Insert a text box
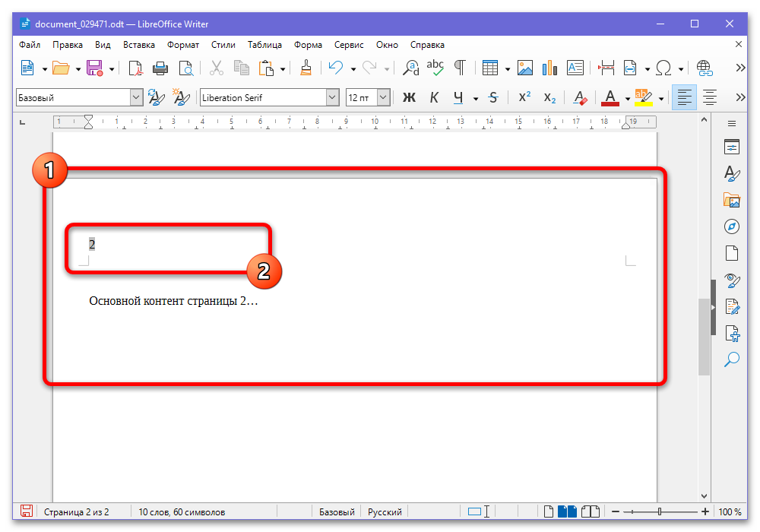760x532 pixels. pos(575,68)
